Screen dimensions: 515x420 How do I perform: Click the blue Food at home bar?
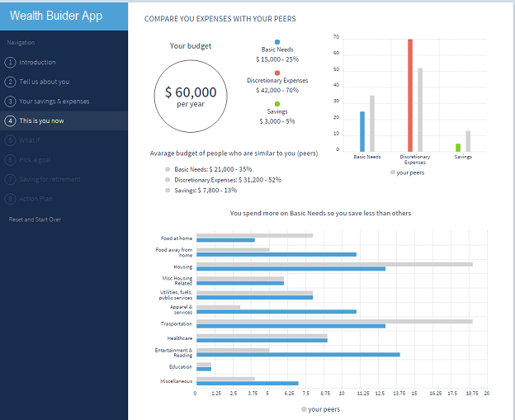(225, 240)
